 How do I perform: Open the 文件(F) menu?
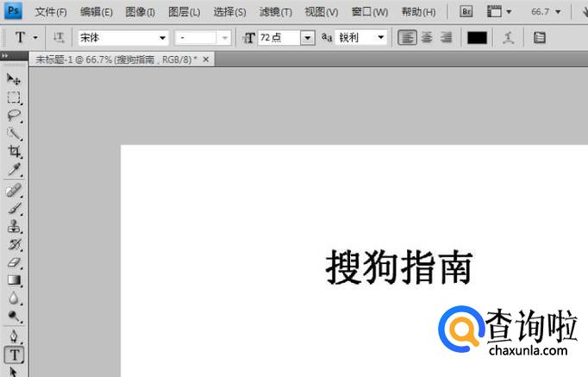coord(51,12)
